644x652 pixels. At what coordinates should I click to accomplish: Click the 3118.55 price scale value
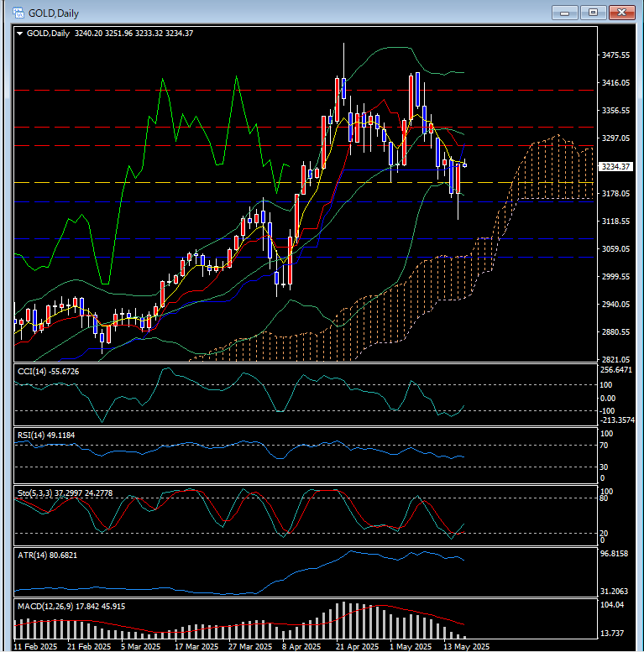[615, 222]
